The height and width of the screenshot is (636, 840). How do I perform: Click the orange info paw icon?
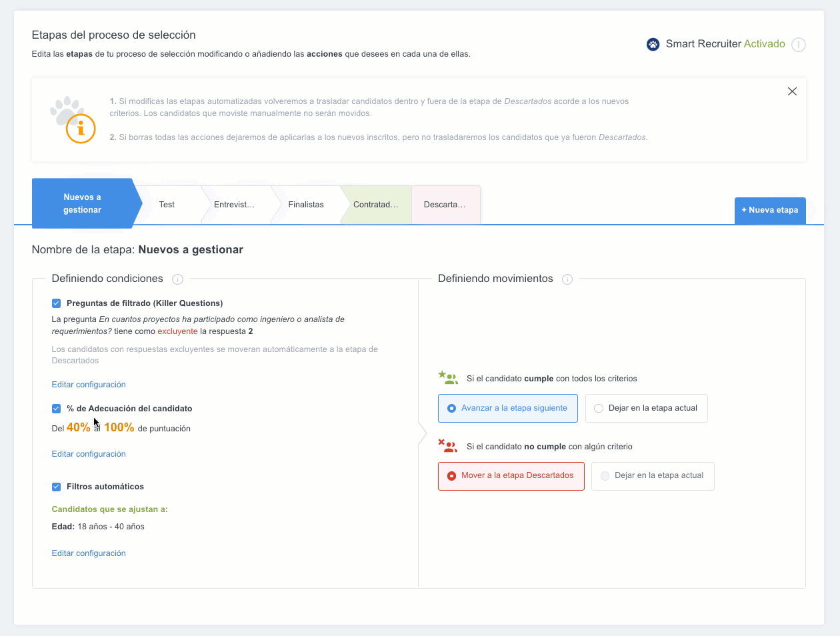73,120
